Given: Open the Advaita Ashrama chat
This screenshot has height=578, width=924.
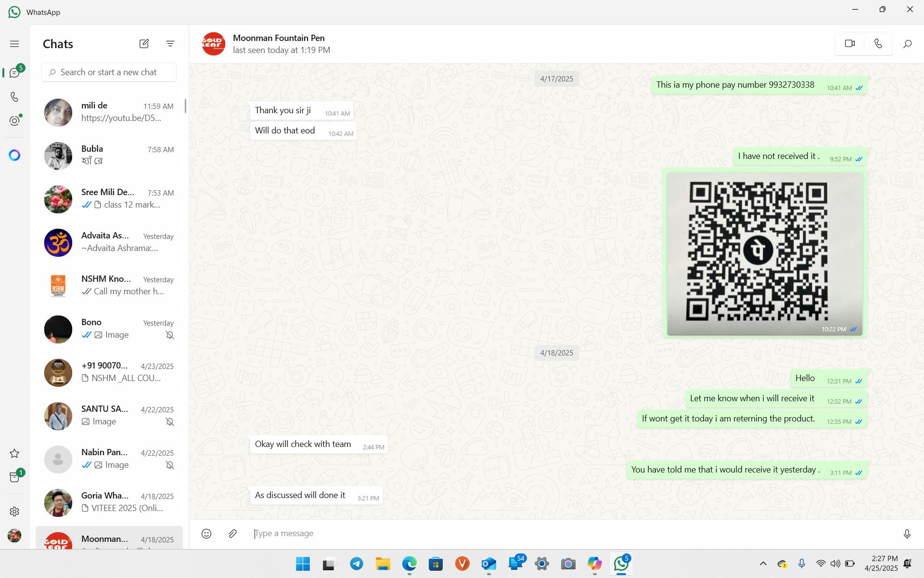Looking at the screenshot, I should [109, 242].
